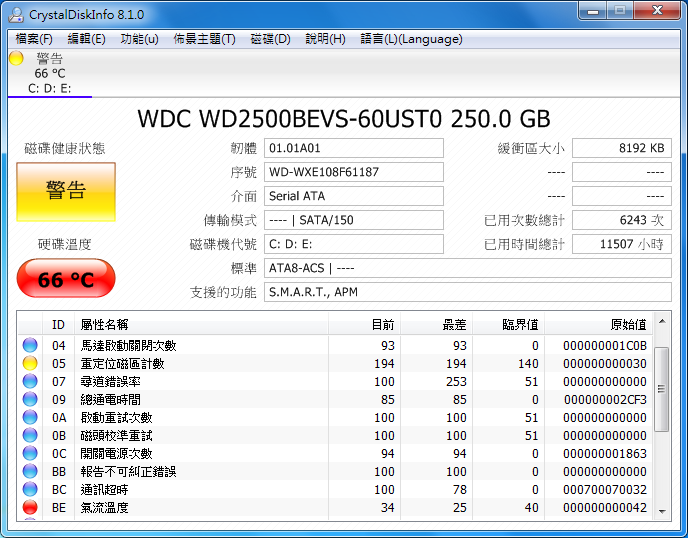
Task: Click blue status orb for attribute 07
Action: click(30, 381)
